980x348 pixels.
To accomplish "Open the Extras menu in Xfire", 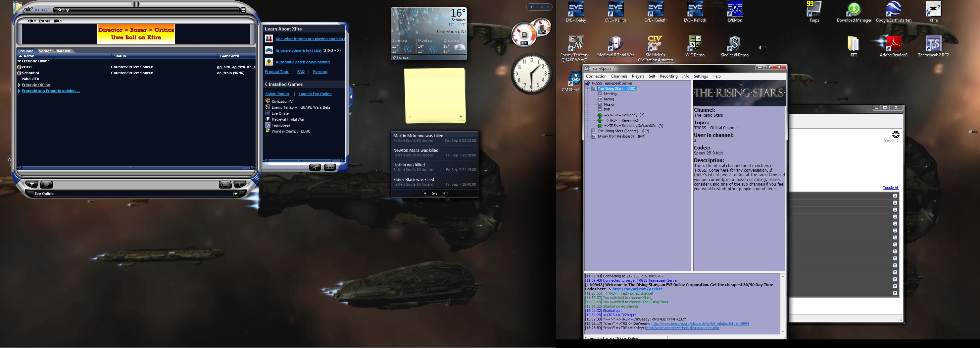I will point(44,21).
